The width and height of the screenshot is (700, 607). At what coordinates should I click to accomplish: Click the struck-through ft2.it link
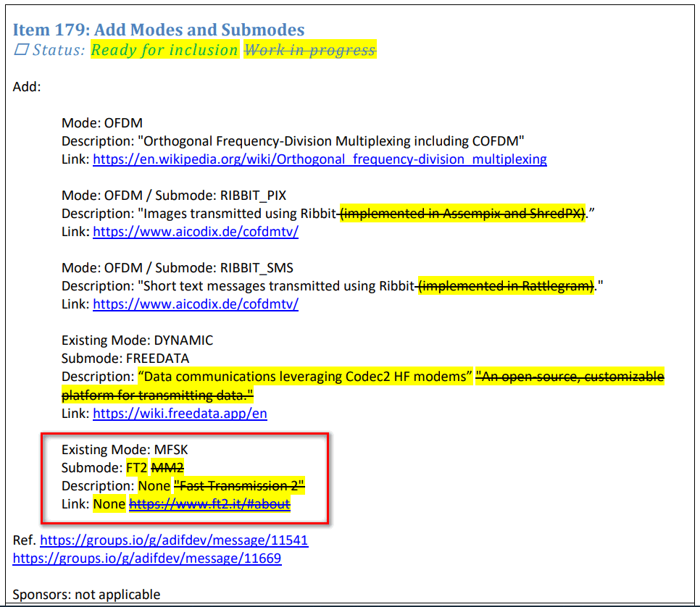209,504
